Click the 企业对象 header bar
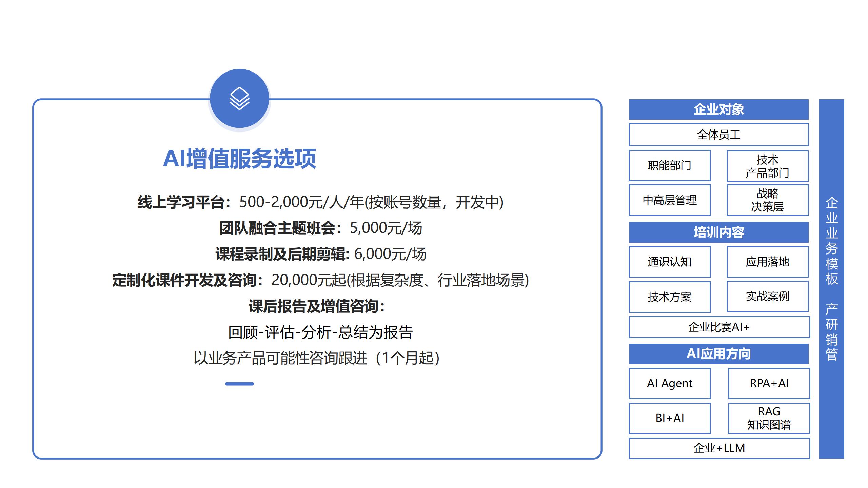This screenshot has width=868, height=488. (x=719, y=109)
